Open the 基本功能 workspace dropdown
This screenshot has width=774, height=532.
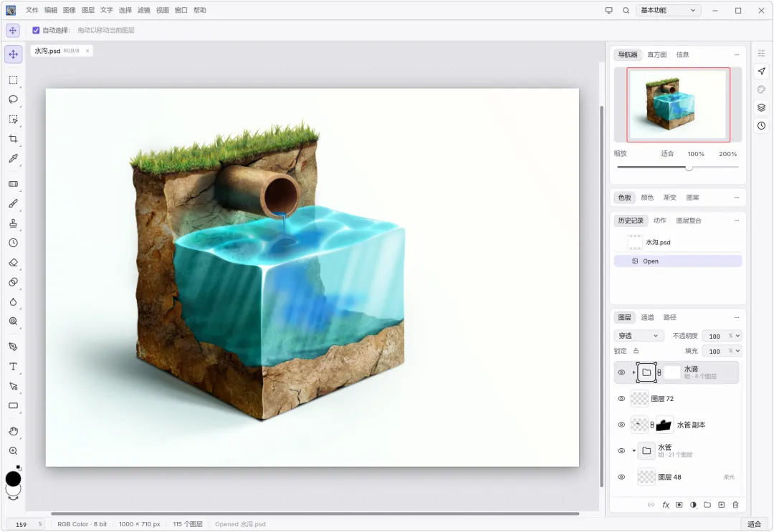[668, 10]
